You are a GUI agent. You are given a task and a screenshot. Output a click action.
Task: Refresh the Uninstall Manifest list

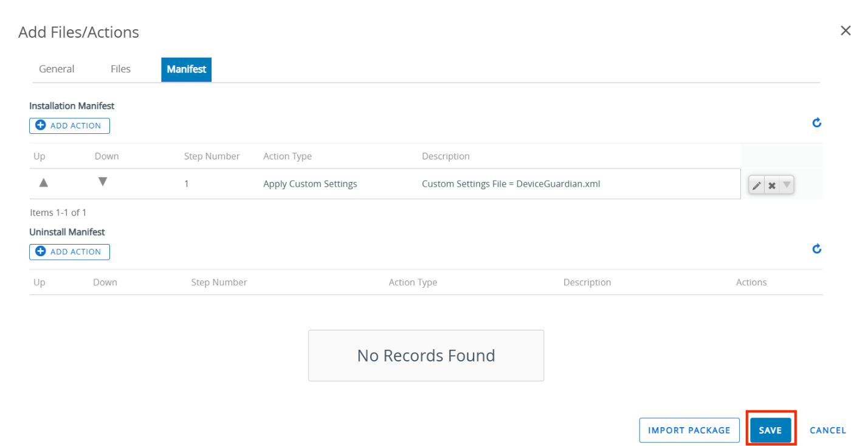817,249
